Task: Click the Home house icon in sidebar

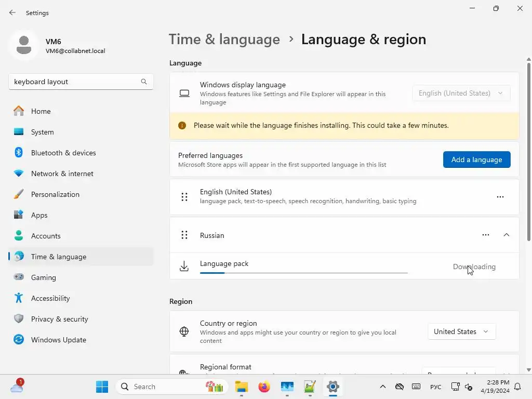Action: coord(19,111)
